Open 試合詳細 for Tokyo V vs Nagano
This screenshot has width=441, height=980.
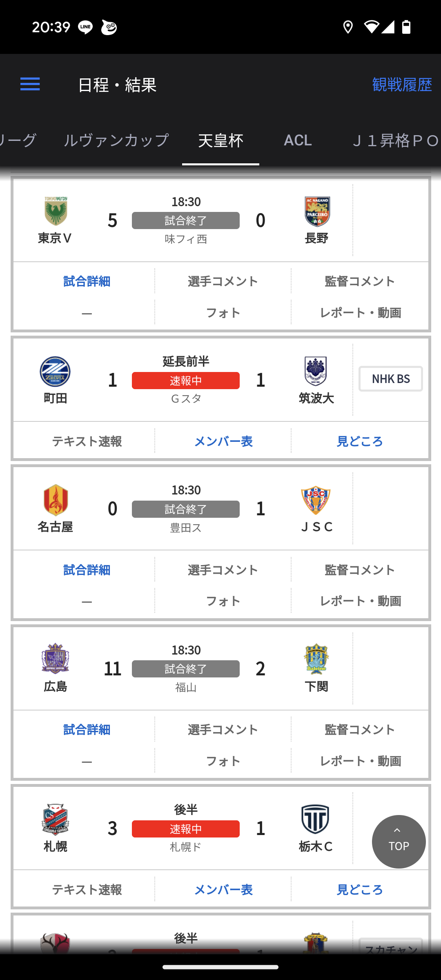[87, 281]
